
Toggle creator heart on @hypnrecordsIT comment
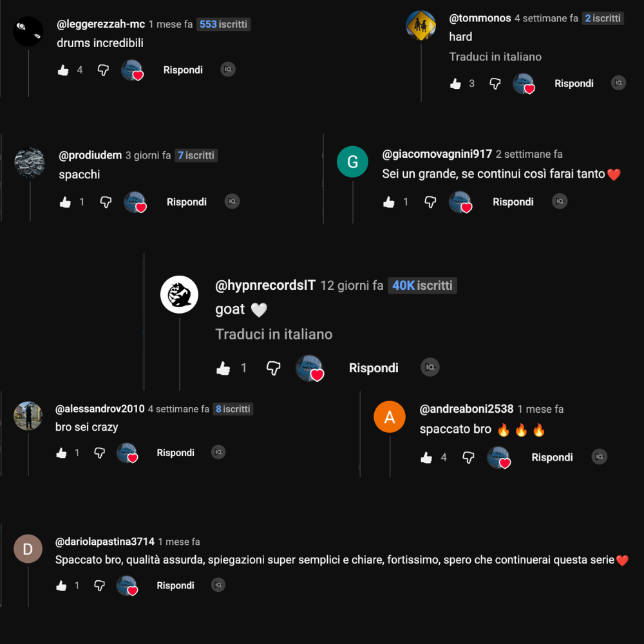310,368
